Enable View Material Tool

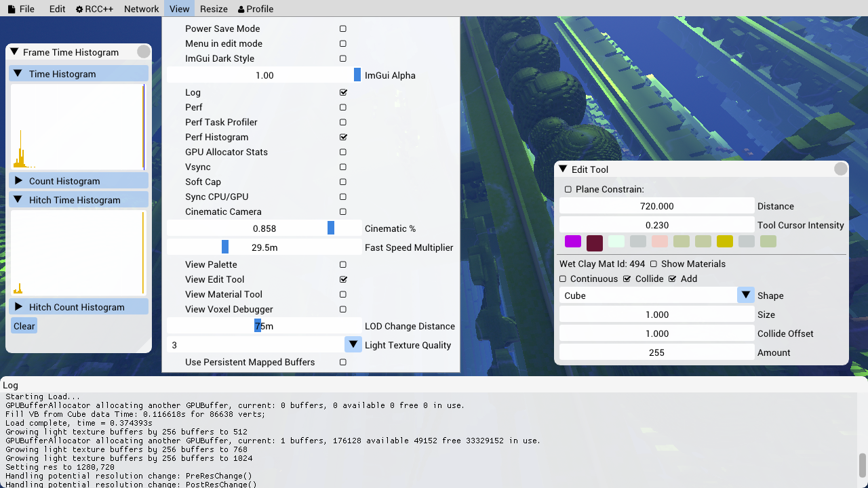click(x=343, y=294)
